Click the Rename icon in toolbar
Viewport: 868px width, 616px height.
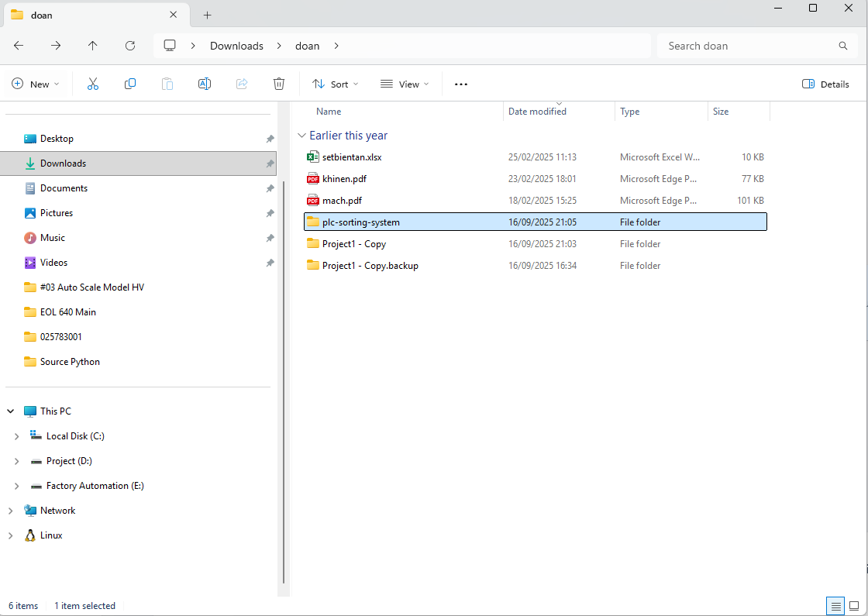[x=205, y=84]
